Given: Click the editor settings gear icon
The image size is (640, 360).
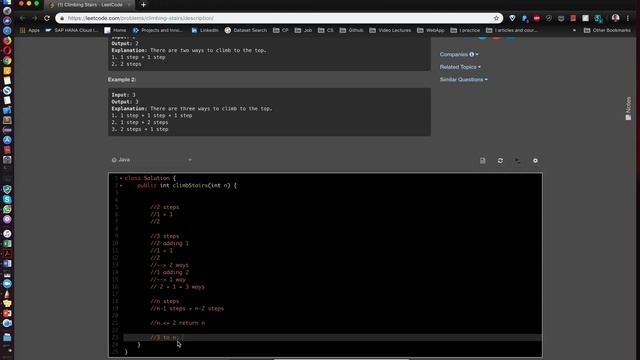Looking at the screenshot, I should pos(535,161).
